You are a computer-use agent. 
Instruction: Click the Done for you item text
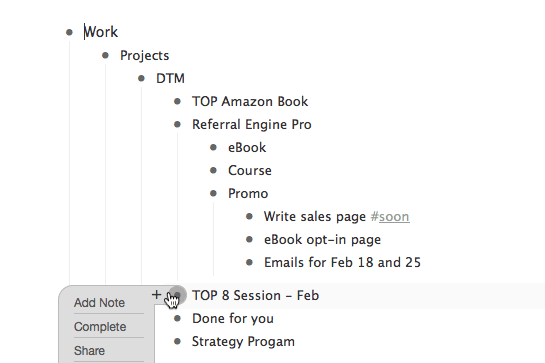[233, 318]
